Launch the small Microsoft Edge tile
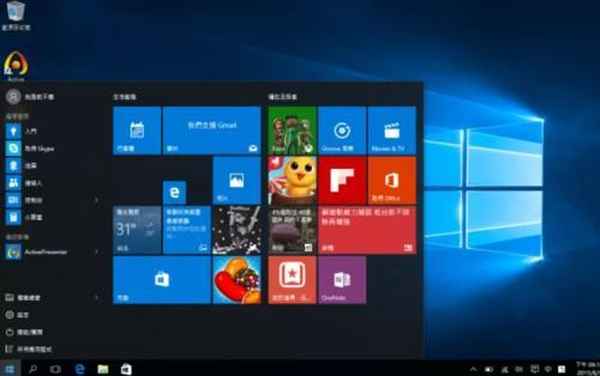Image resolution: width=600 pixels, height=376 pixels. pyautogui.click(x=174, y=192)
